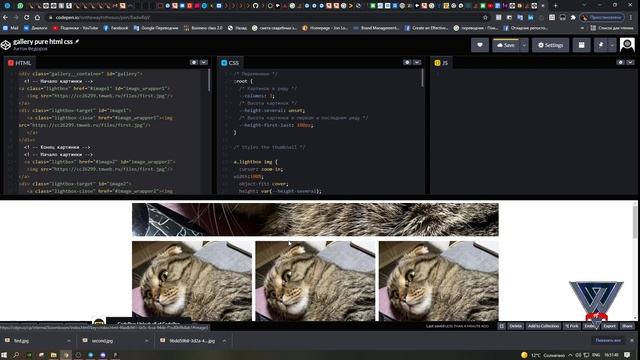The width and height of the screenshot is (640, 360).
Task: Toggle the footer fullscreen preview icon
Action: pos(502,326)
